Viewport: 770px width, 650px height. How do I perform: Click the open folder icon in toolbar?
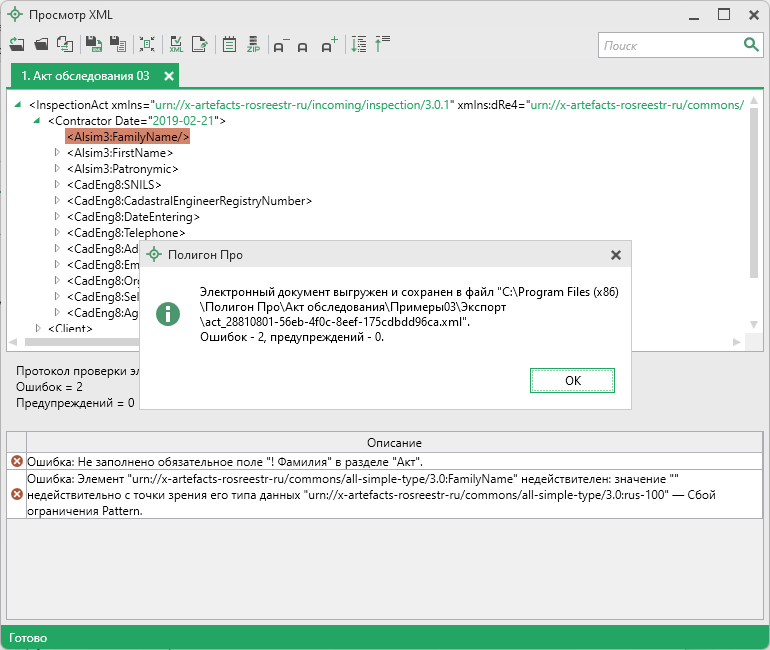click(41, 45)
